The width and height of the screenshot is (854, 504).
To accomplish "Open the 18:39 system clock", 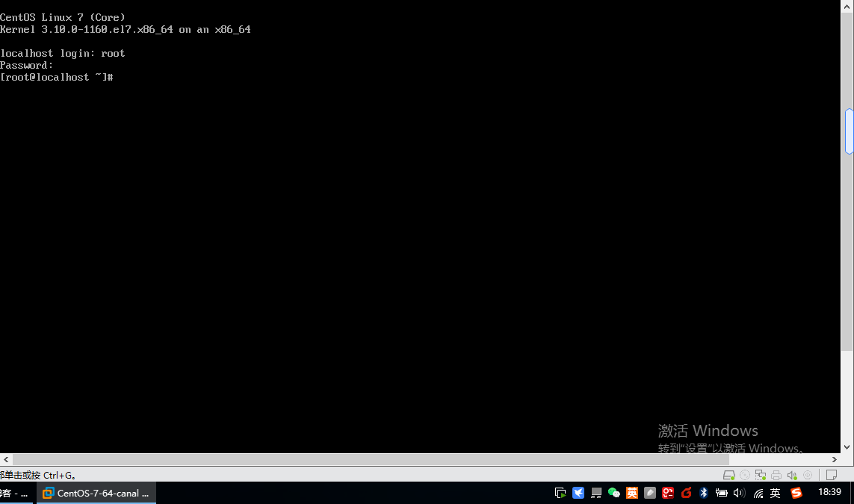I will [829, 492].
